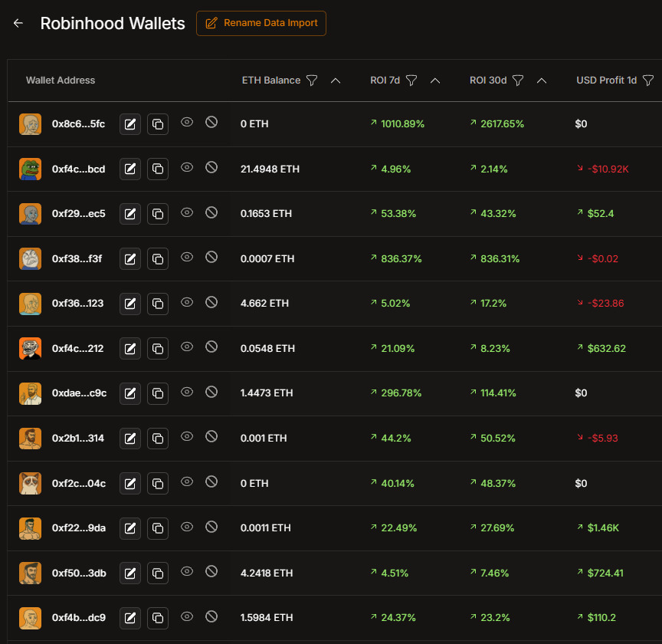This screenshot has height=644, width=662.
Task: Open wallet address 0xdae...c9c
Action: pos(79,393)
